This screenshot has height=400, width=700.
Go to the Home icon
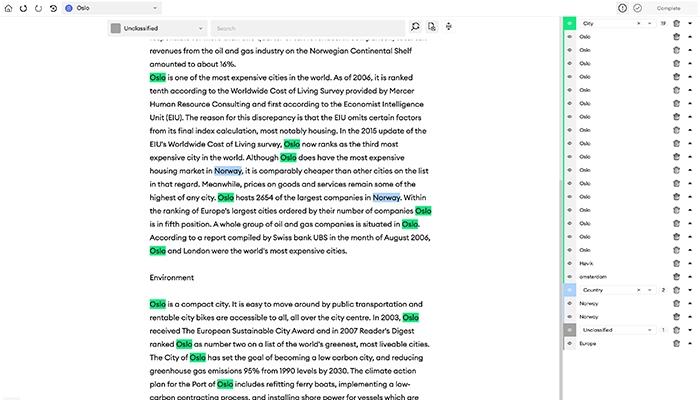pos(8,8)
